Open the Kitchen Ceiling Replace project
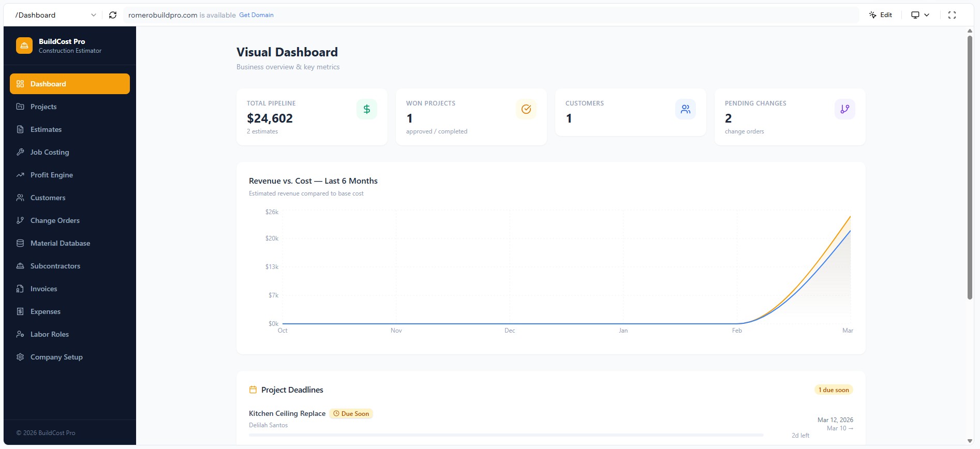The height and width of the screenshot is (449, 980). tap(287, 413)
